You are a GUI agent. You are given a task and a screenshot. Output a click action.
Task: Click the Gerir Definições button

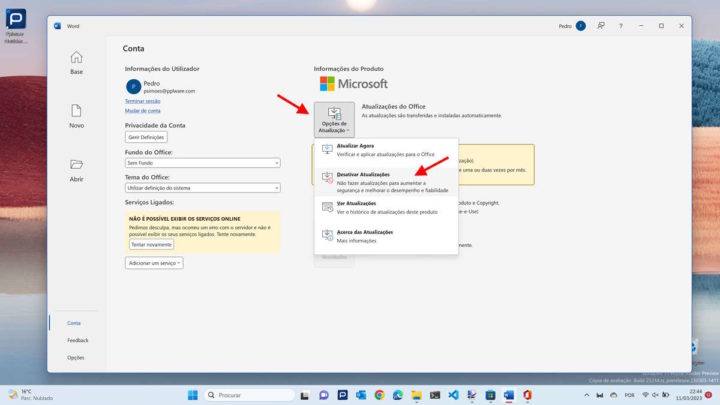coord(146,137)
